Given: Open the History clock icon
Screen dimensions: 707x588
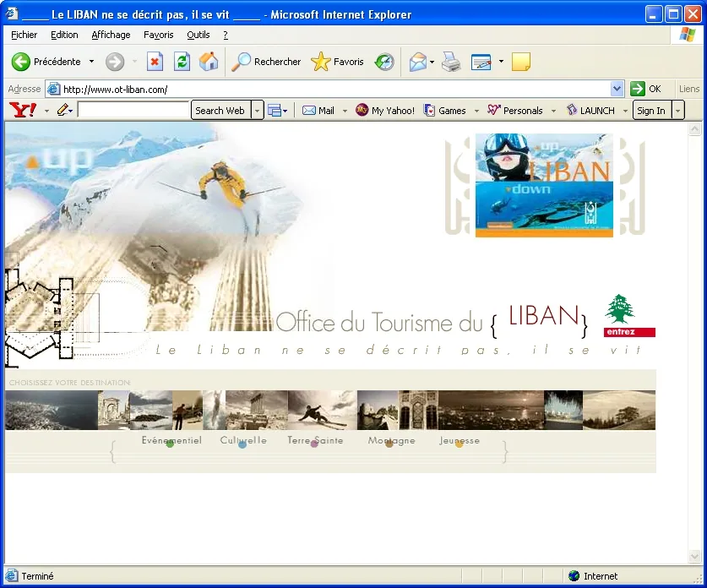Looking at the screenshot, I should [x=384, y=62].
